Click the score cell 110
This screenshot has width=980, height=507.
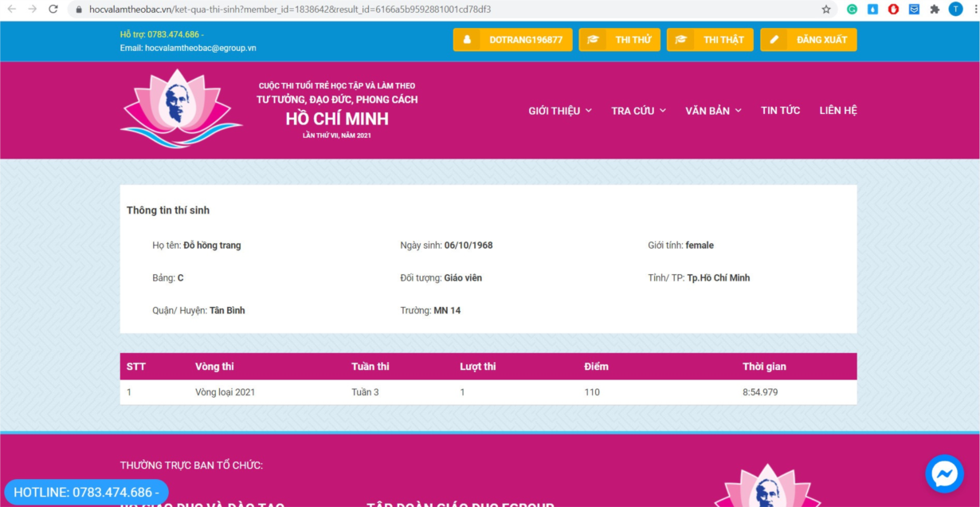(592, 392)
